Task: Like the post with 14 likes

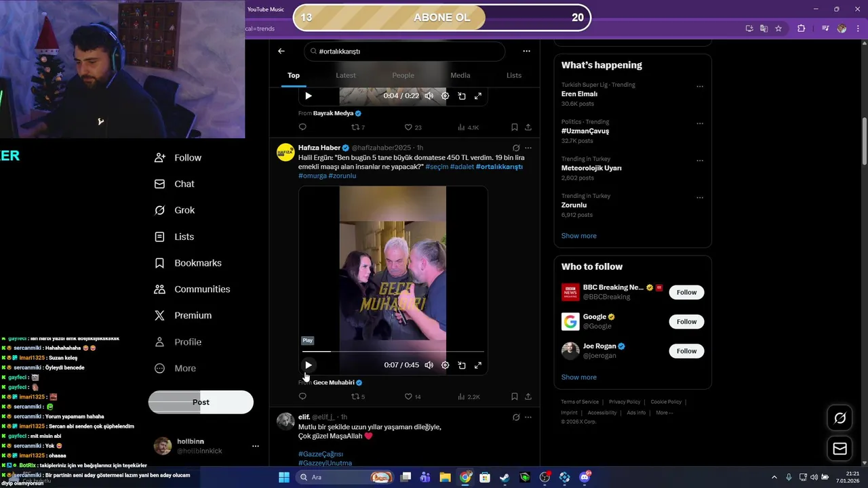Action: (x=413, y=396)
